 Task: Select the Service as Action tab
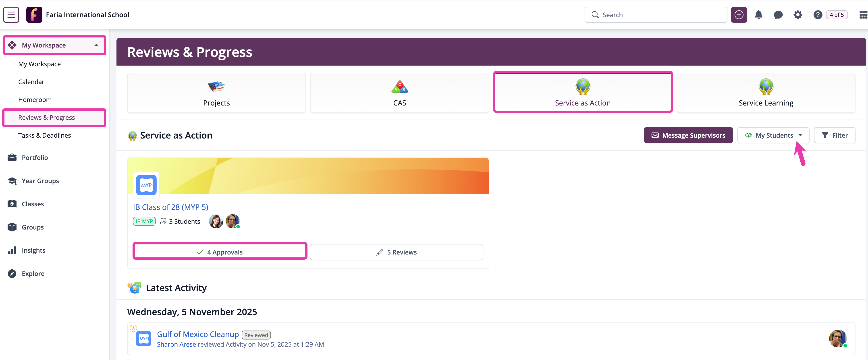point(583,92)
